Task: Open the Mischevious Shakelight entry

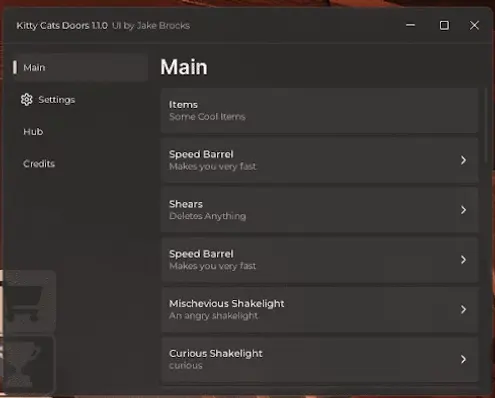Action: (x=320, y=309)
